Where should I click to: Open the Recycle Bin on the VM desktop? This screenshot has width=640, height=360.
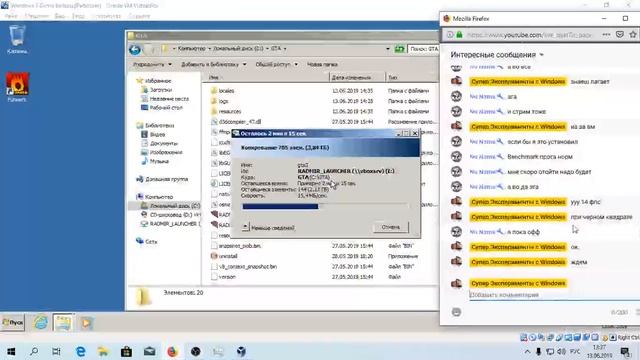17,39
